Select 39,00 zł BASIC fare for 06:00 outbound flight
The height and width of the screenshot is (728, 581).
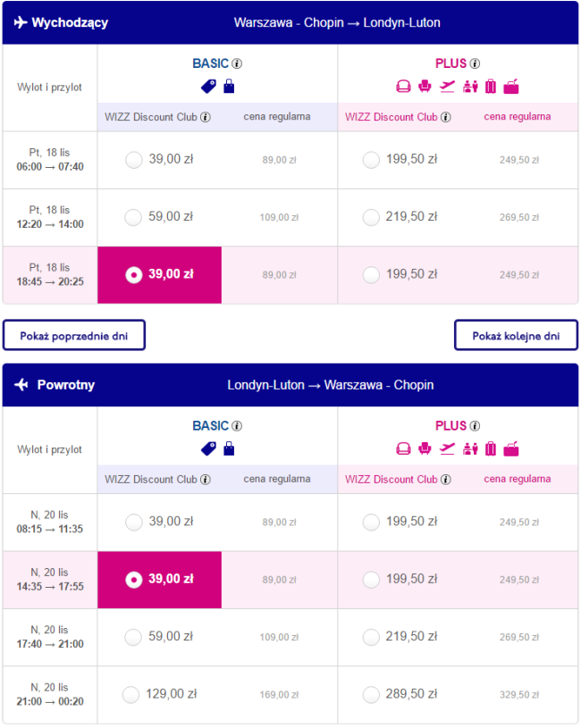(x=134, y=160)
